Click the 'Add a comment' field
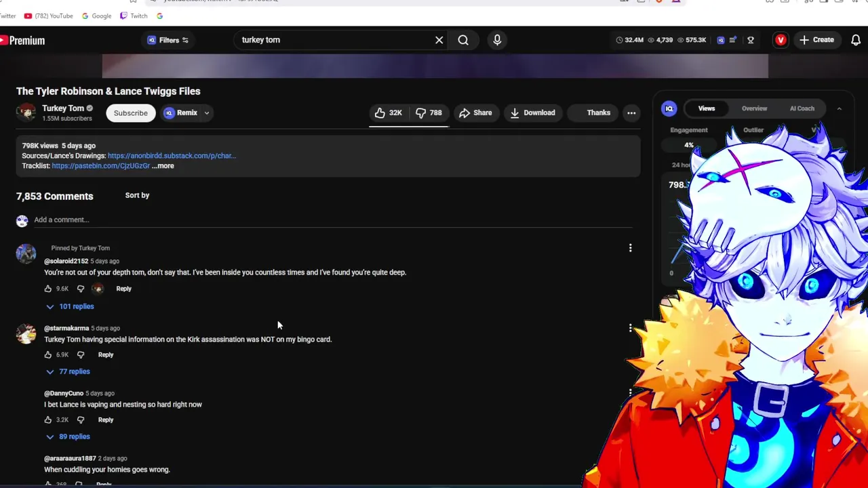This screenshot has width=868, height=488. click(333, 220)
